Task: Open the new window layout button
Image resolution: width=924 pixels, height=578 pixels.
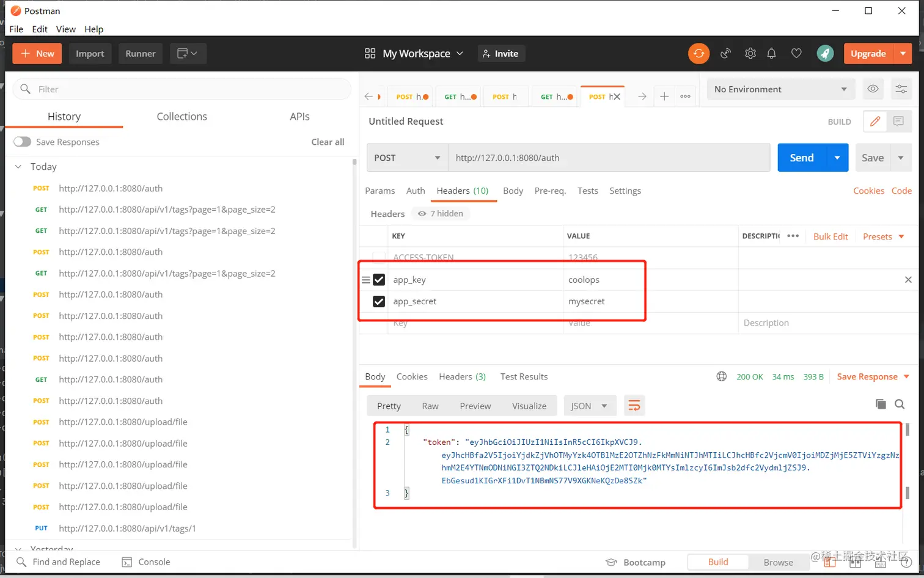Action: (188, 54)
